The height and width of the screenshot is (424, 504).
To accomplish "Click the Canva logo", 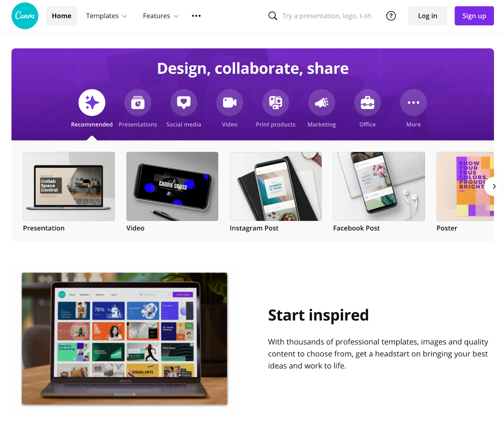I will point(25,16).
